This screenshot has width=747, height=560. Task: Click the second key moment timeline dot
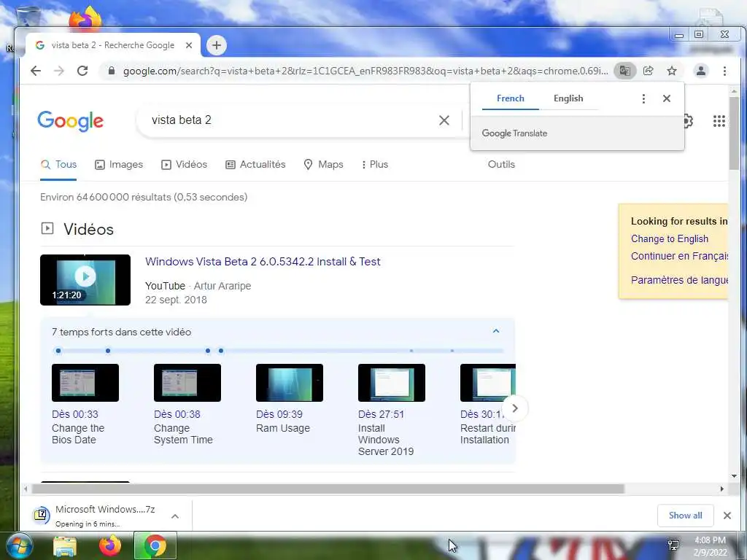(108, 351)
